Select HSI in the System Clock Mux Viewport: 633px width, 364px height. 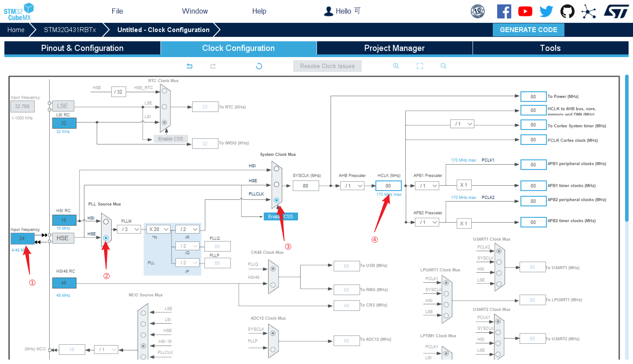point(276,169)
